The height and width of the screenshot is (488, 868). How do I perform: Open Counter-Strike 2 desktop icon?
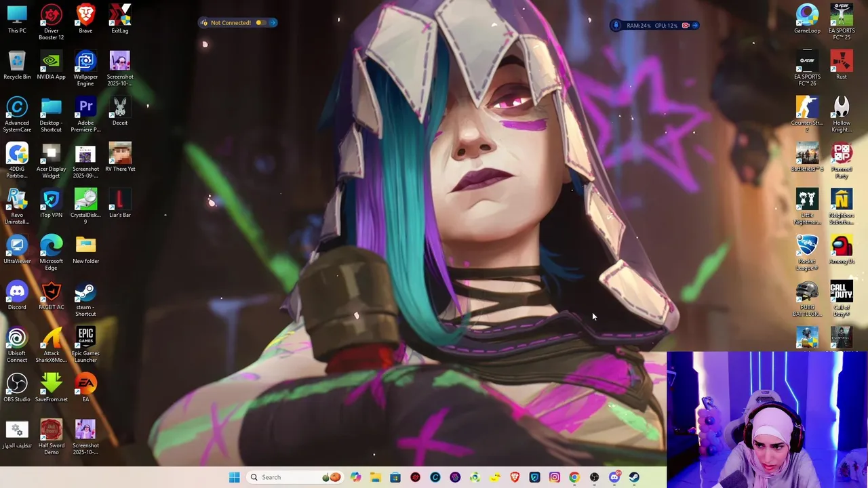click(x=807, y=114)
